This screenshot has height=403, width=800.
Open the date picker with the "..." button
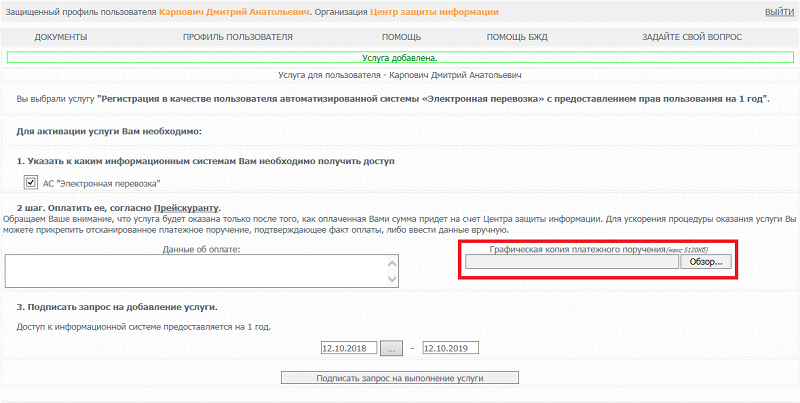[x=391, y=349]
